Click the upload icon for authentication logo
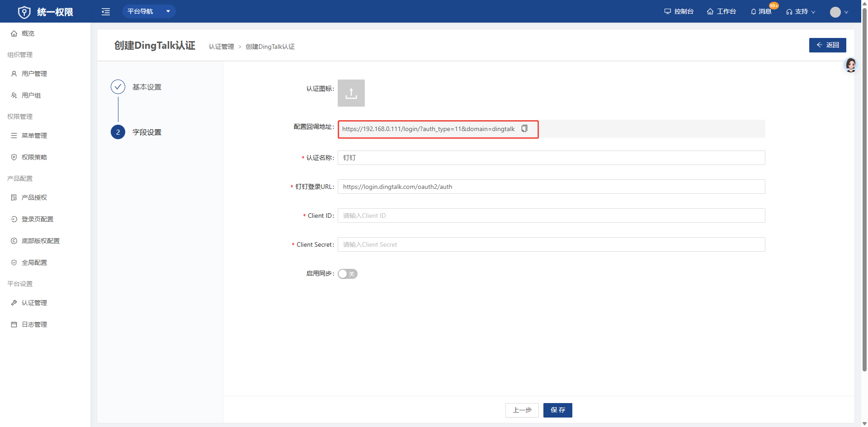The width and height of the screenshot is (868, 427). pyautogui.click(x=351, y=94)
